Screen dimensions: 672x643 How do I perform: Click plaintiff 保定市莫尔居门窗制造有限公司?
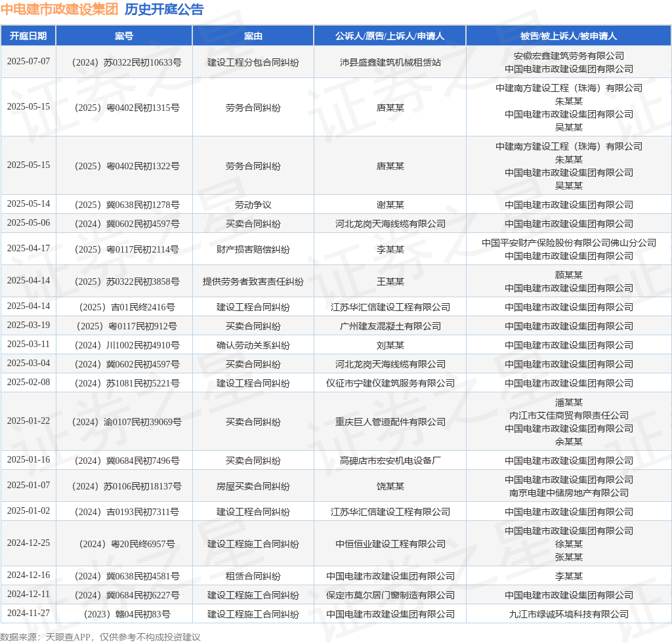390,595
